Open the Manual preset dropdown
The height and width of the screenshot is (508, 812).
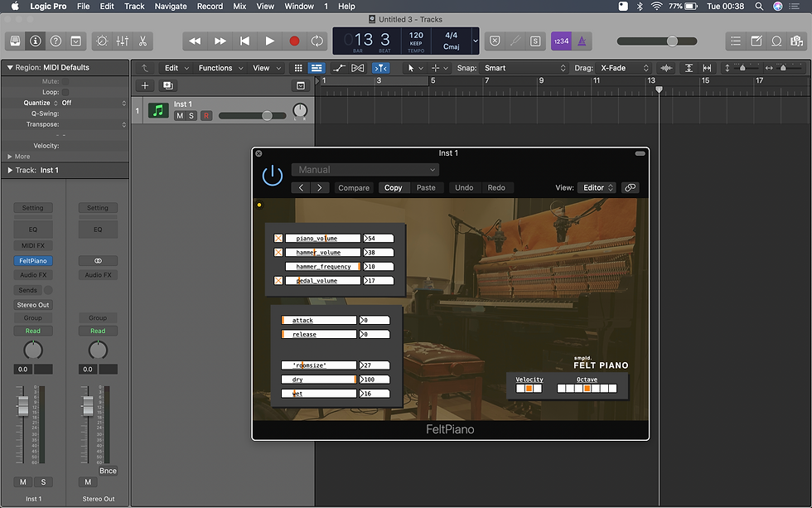coord(365,169)
